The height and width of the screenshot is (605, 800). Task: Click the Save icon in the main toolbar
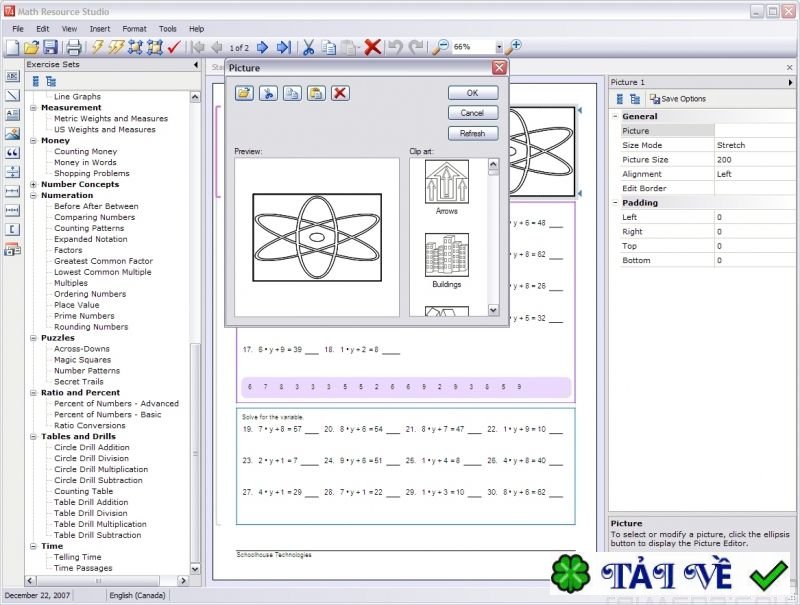pos(49,47)
